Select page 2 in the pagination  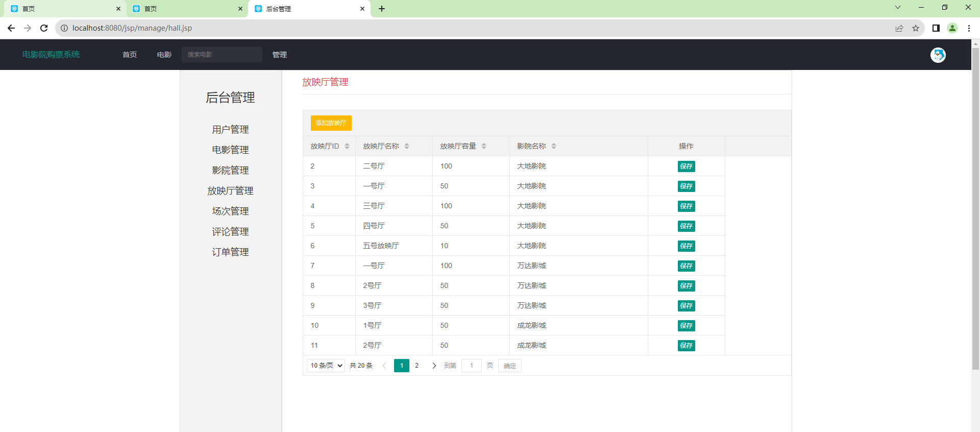pos(417,366)
